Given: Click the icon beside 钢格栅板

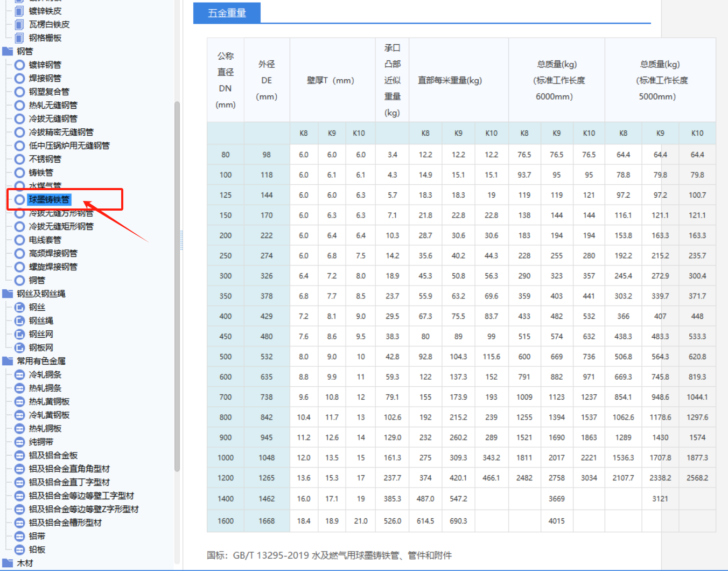Looking at the screenshot, I should 19,38.
